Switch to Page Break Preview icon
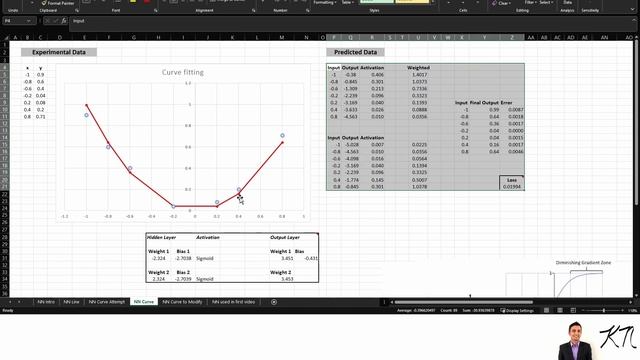 (x=573, y=310)
